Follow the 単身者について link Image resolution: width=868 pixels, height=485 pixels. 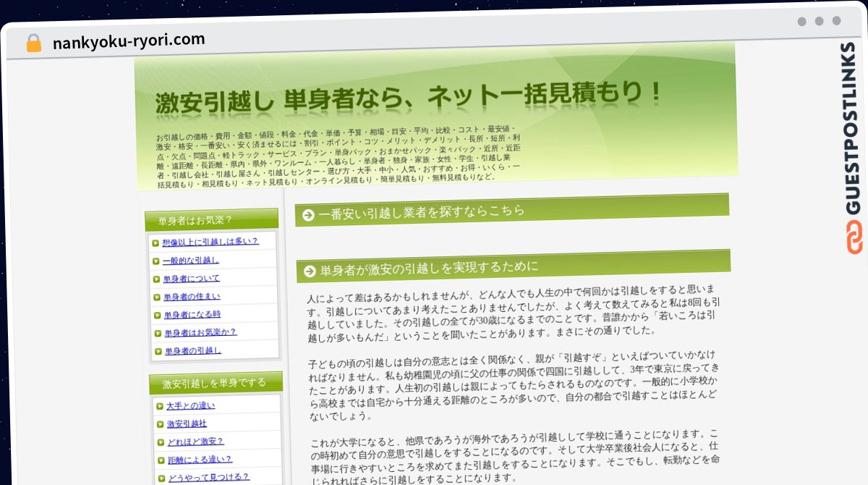click(x=192, y=278)
